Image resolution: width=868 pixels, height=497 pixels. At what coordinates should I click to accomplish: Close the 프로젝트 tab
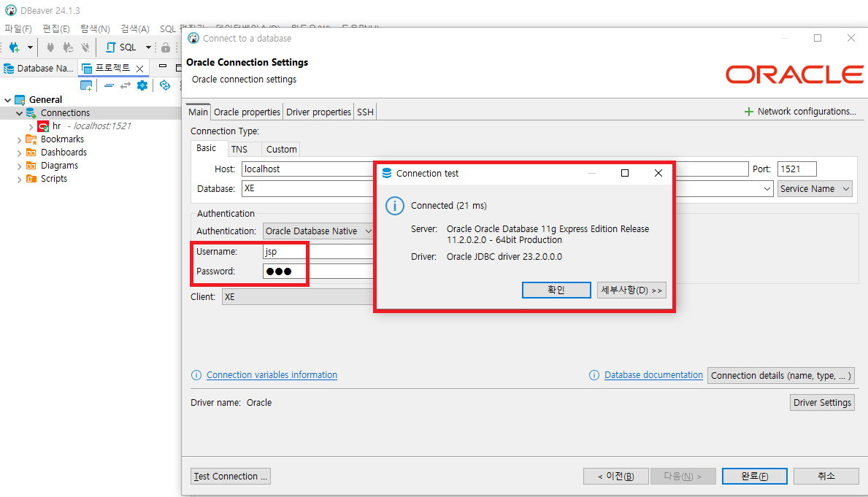pyautogui.click(x=140, y=69)
